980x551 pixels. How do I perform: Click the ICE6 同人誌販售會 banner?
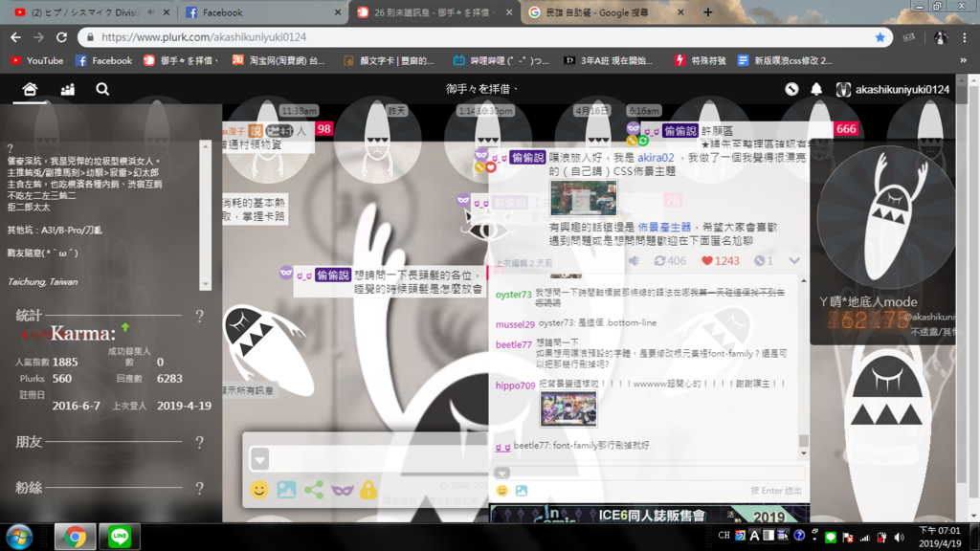tap(650, 514)
